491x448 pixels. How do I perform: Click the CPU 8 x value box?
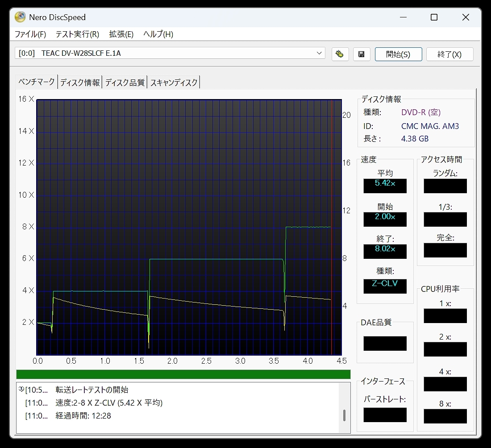445,416
